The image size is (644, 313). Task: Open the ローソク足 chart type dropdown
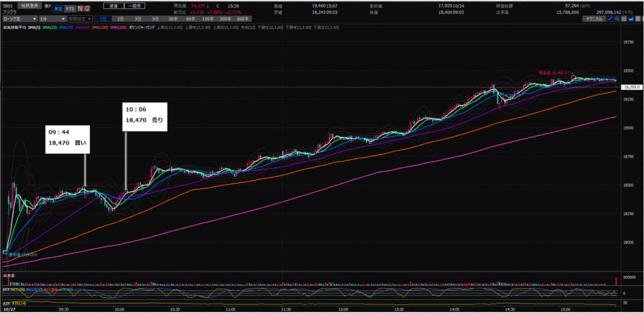[x=19, y=19]
